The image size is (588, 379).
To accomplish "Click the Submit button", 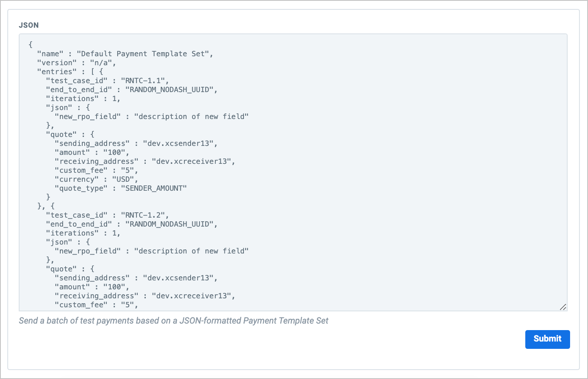I will click(x=547, y=339).
